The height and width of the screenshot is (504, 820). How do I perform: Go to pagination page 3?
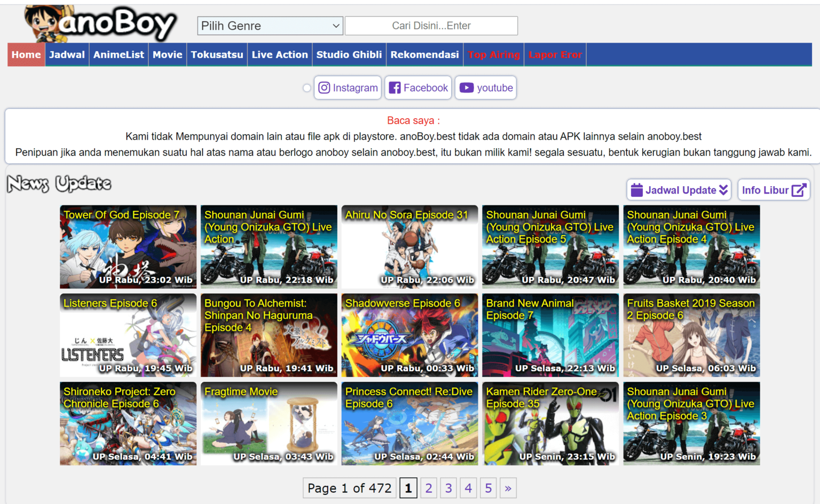click(x=448, y=488)
